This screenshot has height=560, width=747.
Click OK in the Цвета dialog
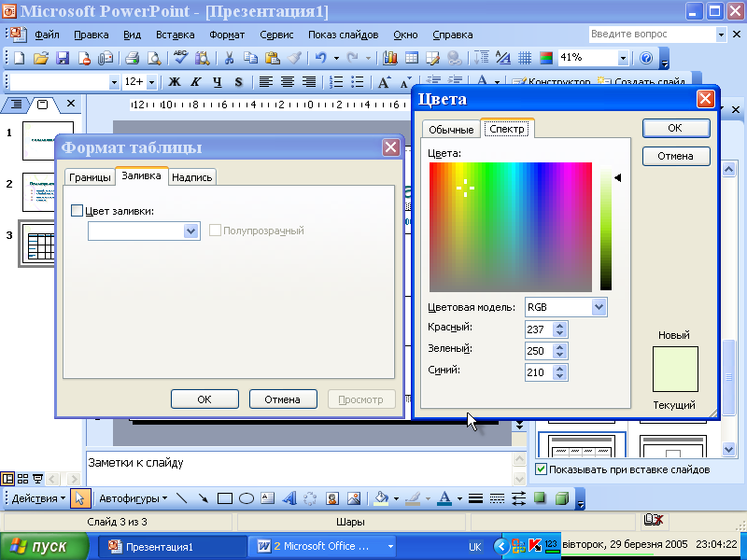click(676, 128)
